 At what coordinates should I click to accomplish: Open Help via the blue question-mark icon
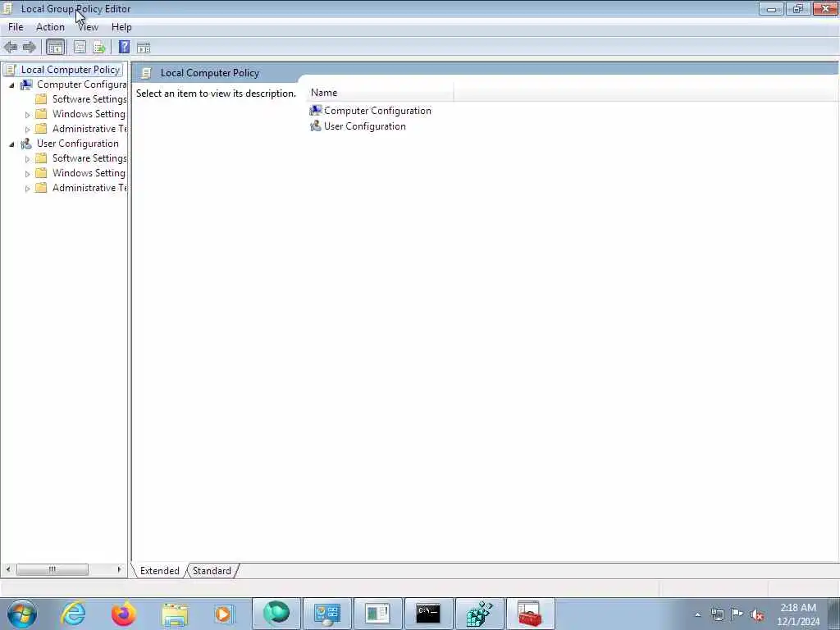tap(124, 47)
